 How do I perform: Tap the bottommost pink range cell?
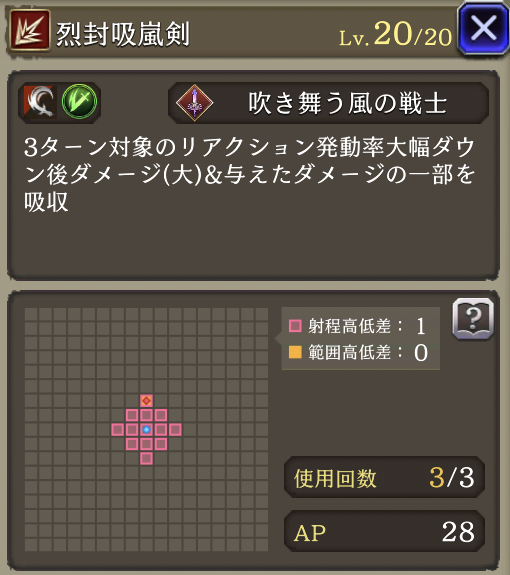pos(146,458)
